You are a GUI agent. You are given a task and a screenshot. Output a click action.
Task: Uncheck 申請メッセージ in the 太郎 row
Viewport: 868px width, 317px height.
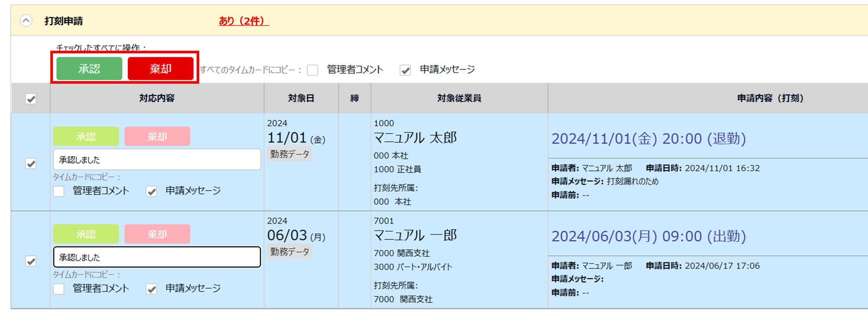pyautogui.click(x=151, y=191)
